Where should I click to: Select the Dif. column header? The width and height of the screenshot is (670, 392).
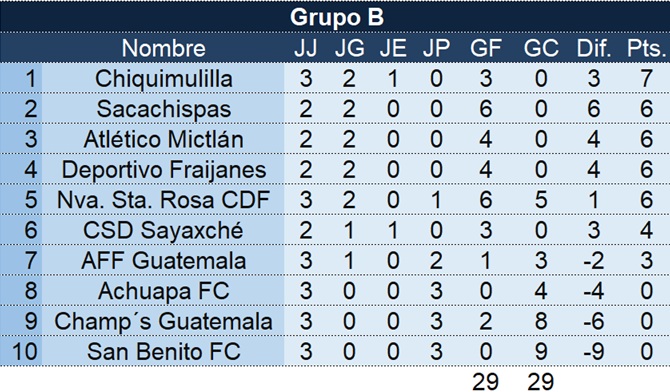[x=594, y=48]
